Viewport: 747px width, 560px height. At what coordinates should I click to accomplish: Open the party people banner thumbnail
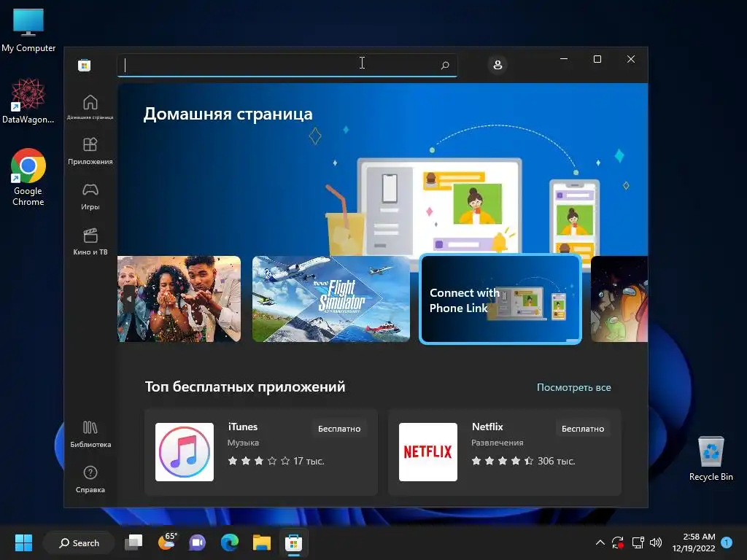[x=179, y=298]
